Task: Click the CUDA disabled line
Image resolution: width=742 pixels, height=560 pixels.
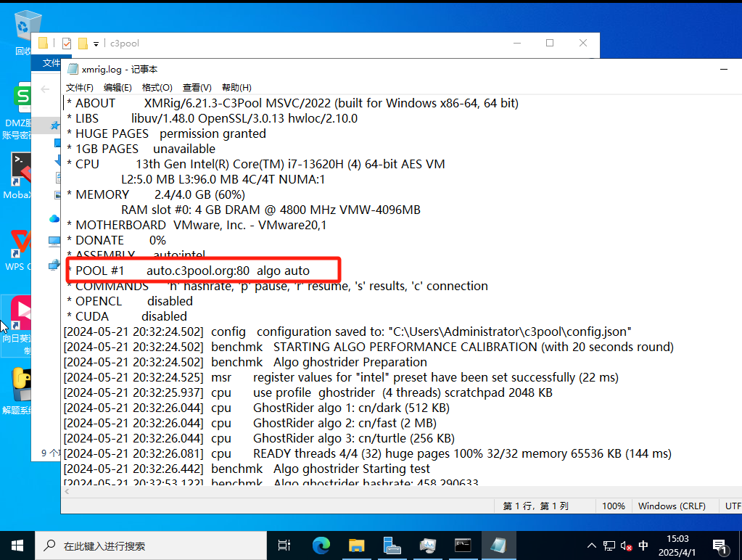Action: [x=127, y=316]
